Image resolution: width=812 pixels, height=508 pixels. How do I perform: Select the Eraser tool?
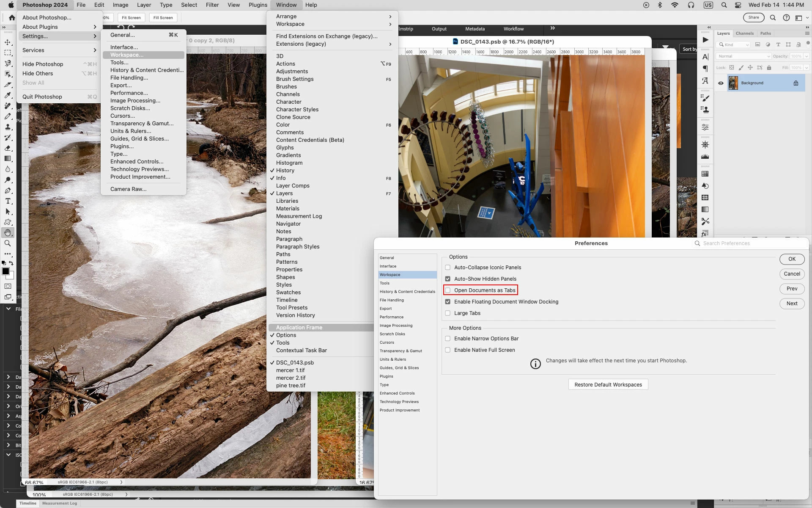click(x=8, y=148)
